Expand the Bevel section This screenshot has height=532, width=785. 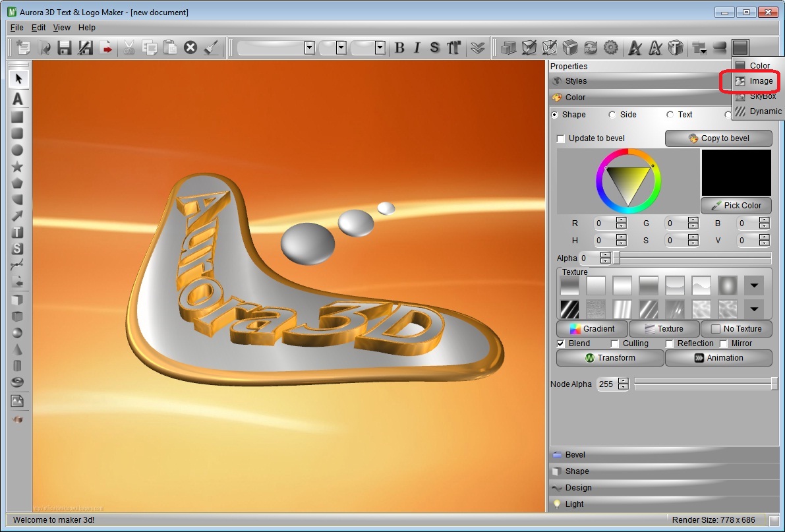[664, 455]
